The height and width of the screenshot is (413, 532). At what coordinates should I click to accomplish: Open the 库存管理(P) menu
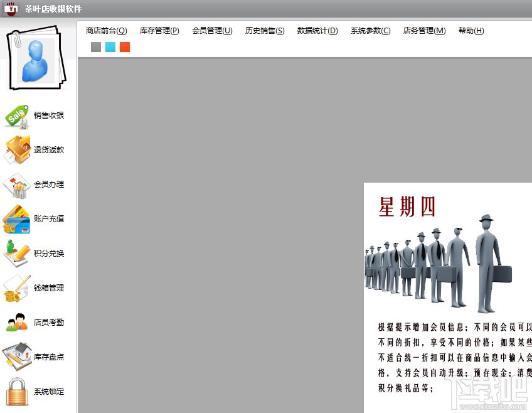159,31
